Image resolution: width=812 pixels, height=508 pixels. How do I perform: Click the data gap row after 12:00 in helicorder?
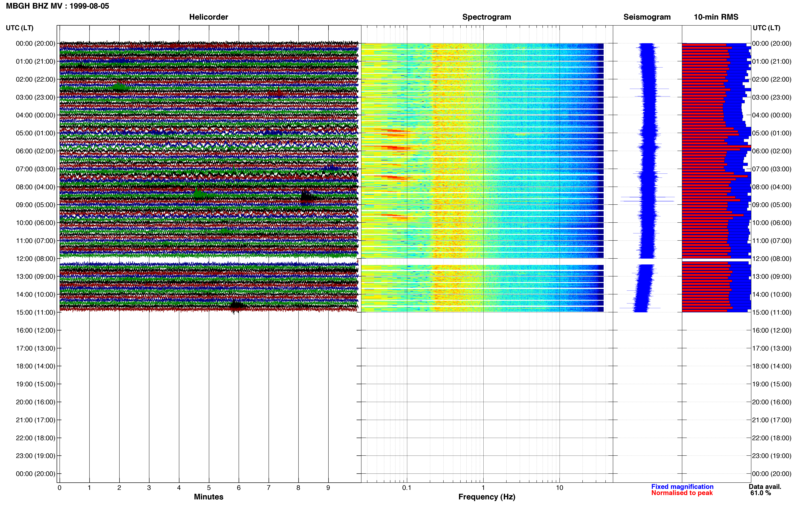pos(209,260)
